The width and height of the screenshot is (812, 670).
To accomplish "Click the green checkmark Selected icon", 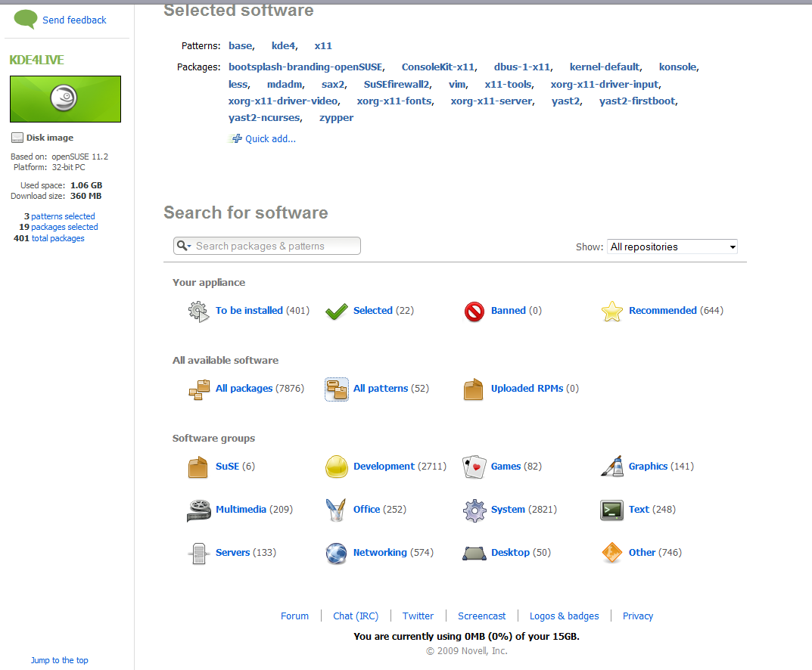I will [337, 312].
